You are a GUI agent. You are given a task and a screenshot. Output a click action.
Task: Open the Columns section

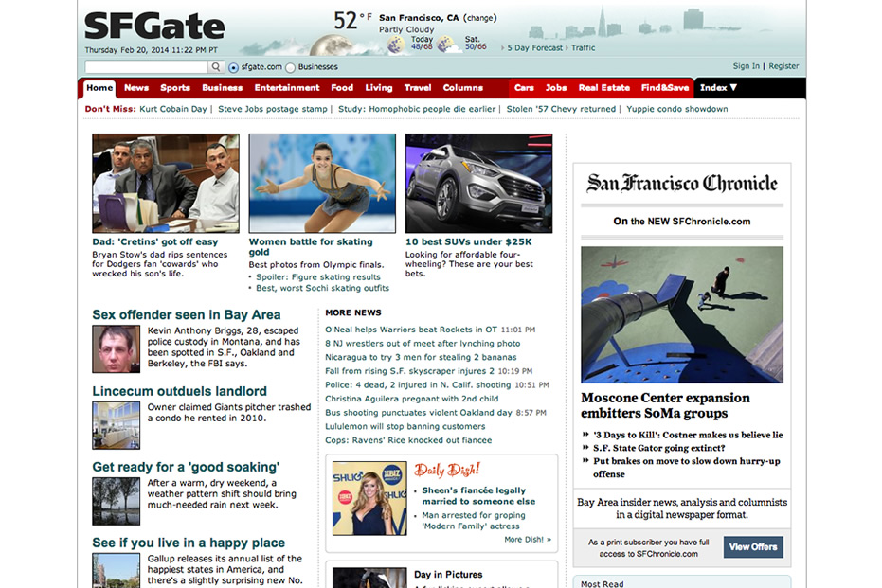463,88
